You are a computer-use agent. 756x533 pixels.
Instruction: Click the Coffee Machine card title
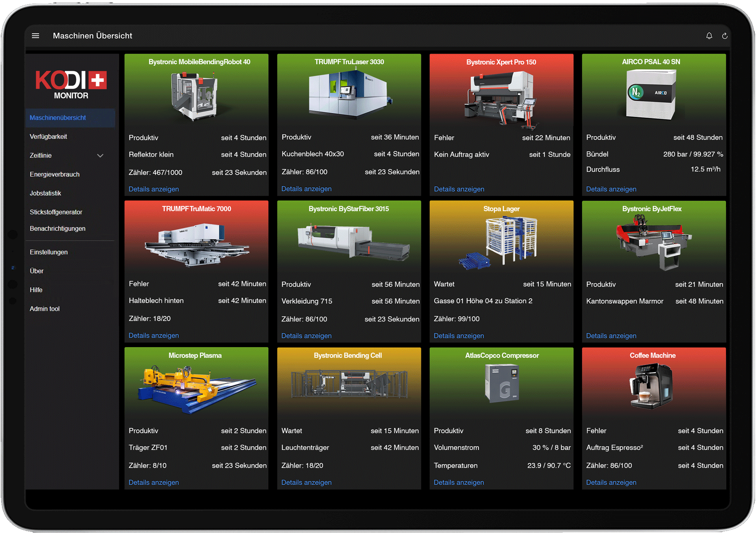[x=652, y=355]
